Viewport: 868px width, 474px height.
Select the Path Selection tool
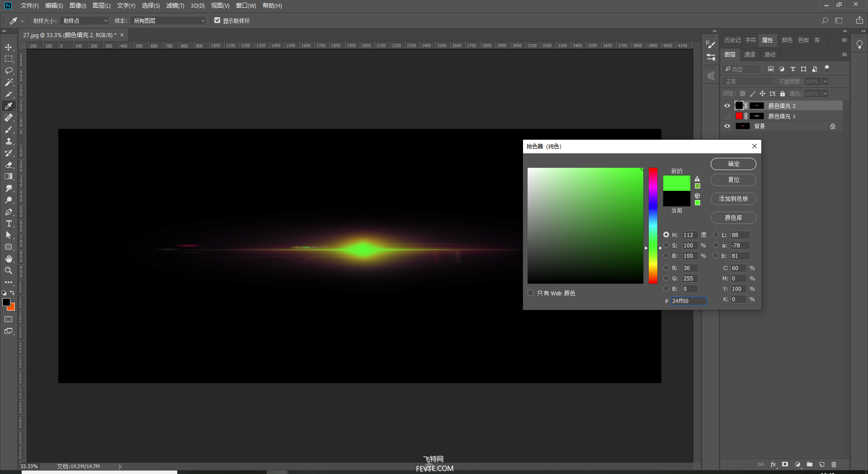pyautogui.click(x=9, y=235)
